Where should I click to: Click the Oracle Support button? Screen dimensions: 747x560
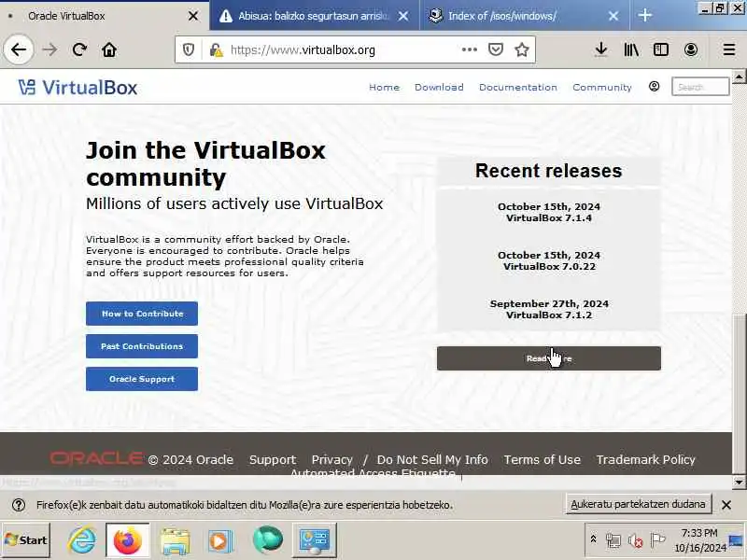[142, 379]
